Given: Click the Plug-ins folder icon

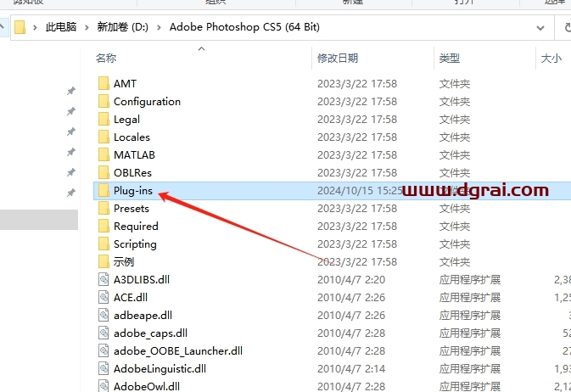Looking at the screenshot, I should (104, 191).
